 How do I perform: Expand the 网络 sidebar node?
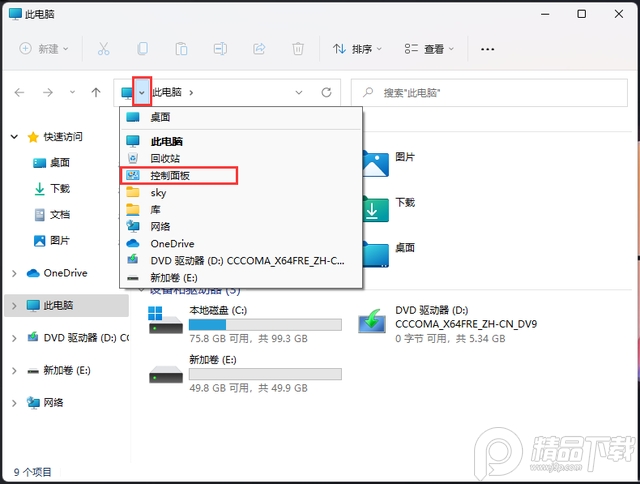point(14,403)
